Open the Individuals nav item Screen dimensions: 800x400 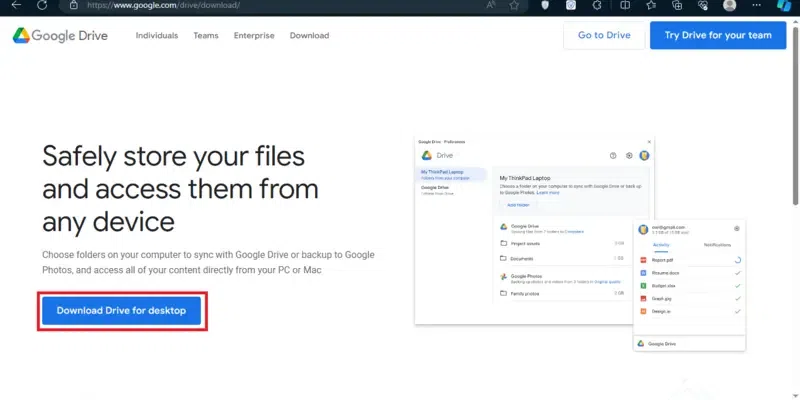[157, 36]
